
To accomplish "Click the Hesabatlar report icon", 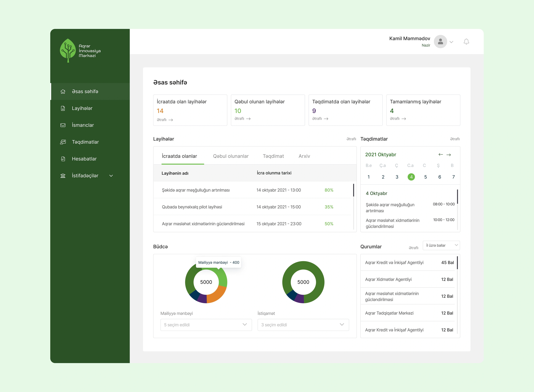I will (x=63, y=159).
